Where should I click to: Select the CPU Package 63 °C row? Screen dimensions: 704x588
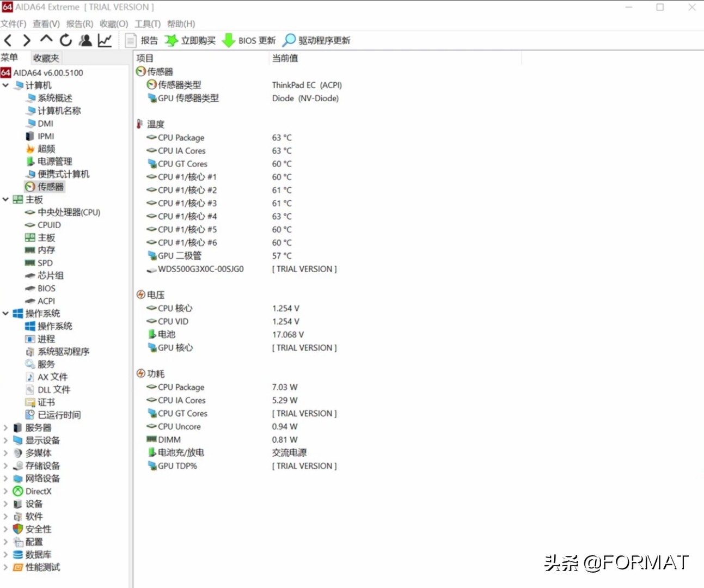(219, 138)
